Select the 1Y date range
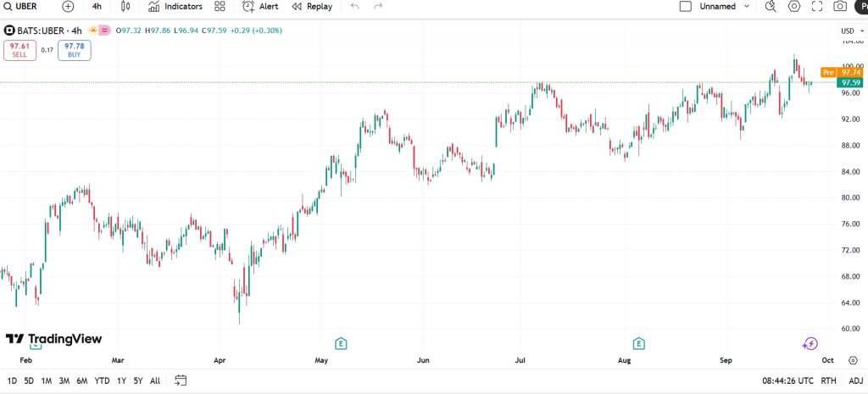Viewport: 868px width, 394px height. [122, 380]
